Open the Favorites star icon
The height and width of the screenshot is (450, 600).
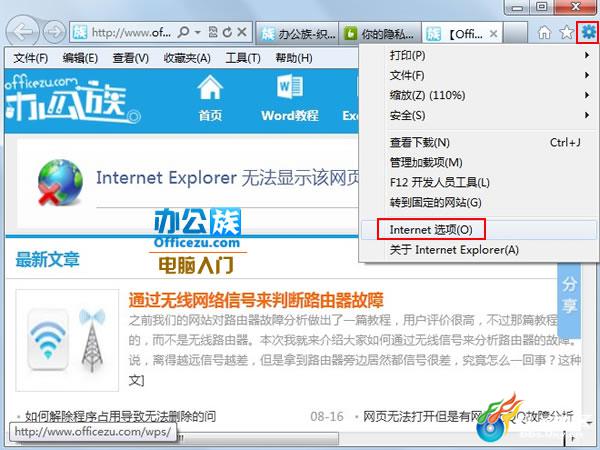(567, 33)
